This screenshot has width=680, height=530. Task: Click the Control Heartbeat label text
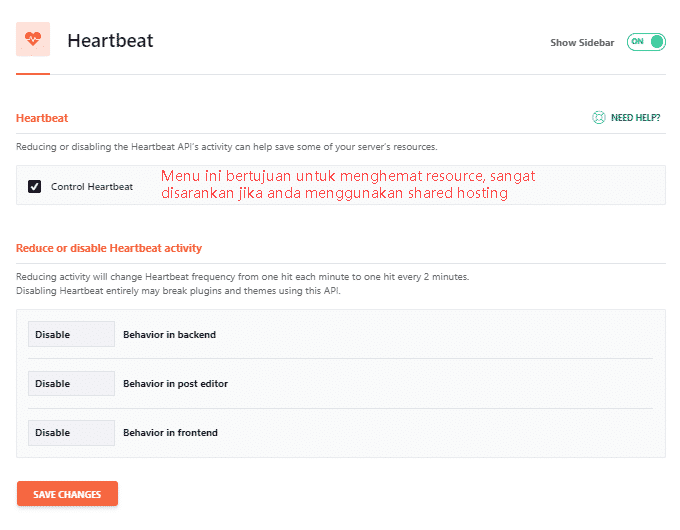tap(92, 186)
